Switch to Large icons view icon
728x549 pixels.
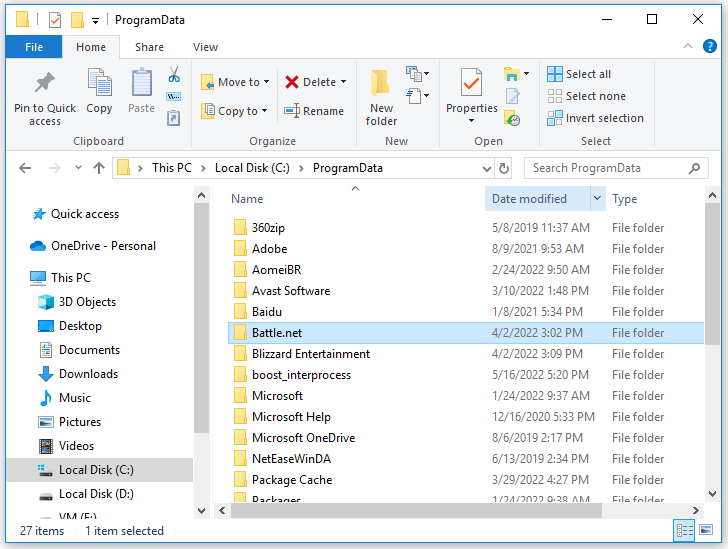pyautogui.click(x=706, y=530)
